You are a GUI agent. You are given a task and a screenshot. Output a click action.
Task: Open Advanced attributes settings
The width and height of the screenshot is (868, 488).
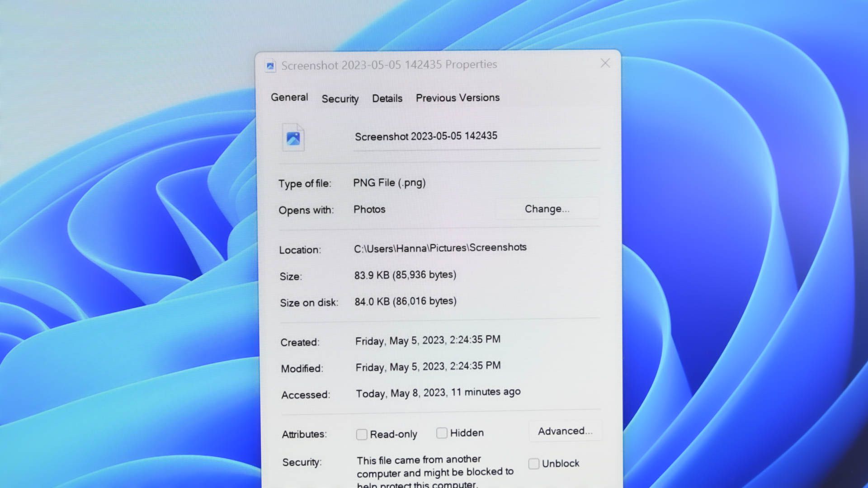pos(565,431)
